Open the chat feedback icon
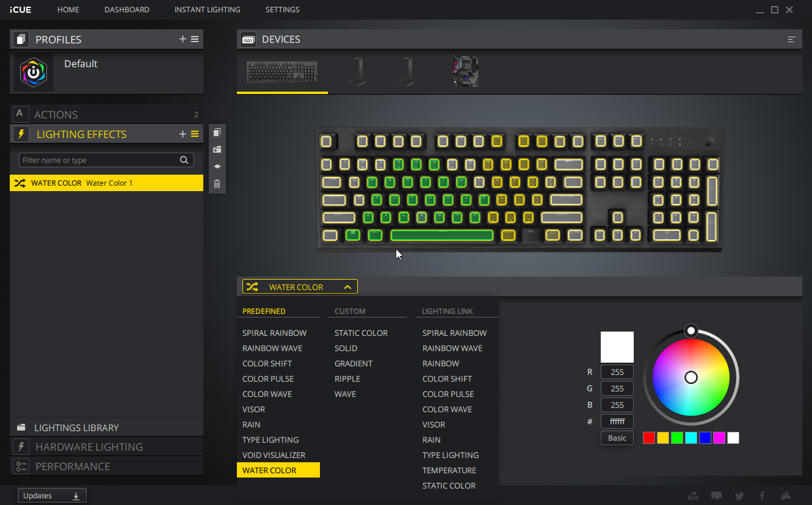Viewport: 812px width, 505px height. (x=717, y=496)
